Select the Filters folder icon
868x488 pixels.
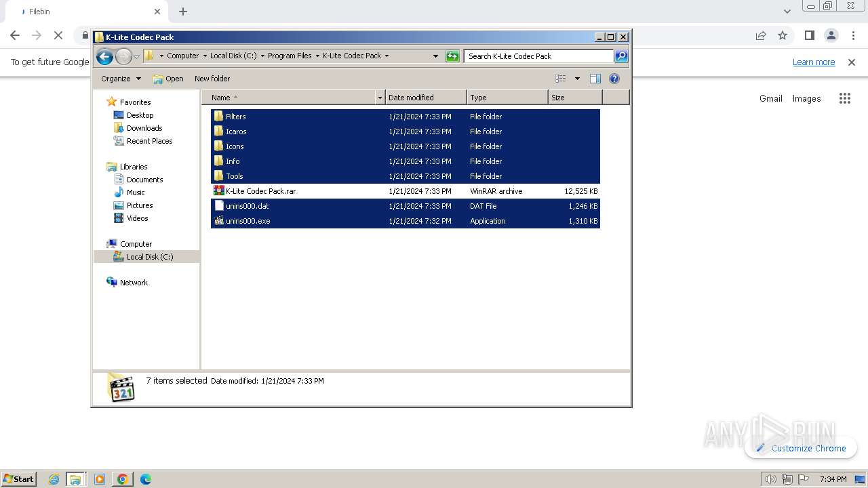coord(218,117)
